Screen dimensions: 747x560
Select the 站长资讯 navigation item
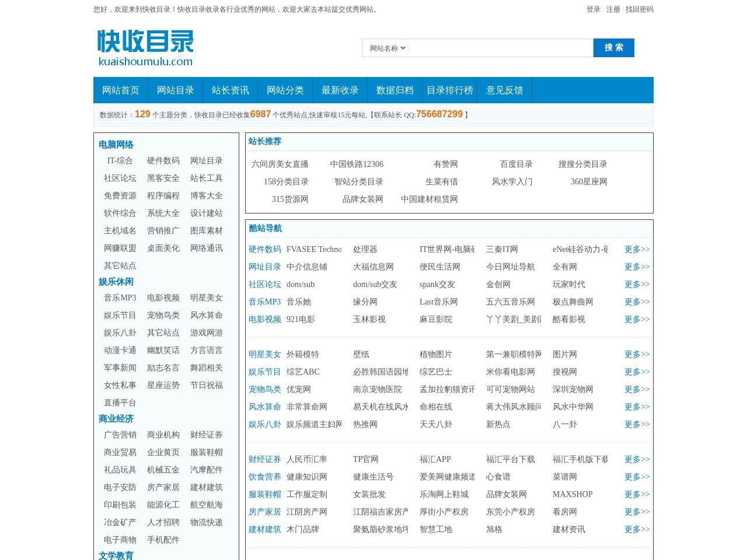(x=230, y=90)
